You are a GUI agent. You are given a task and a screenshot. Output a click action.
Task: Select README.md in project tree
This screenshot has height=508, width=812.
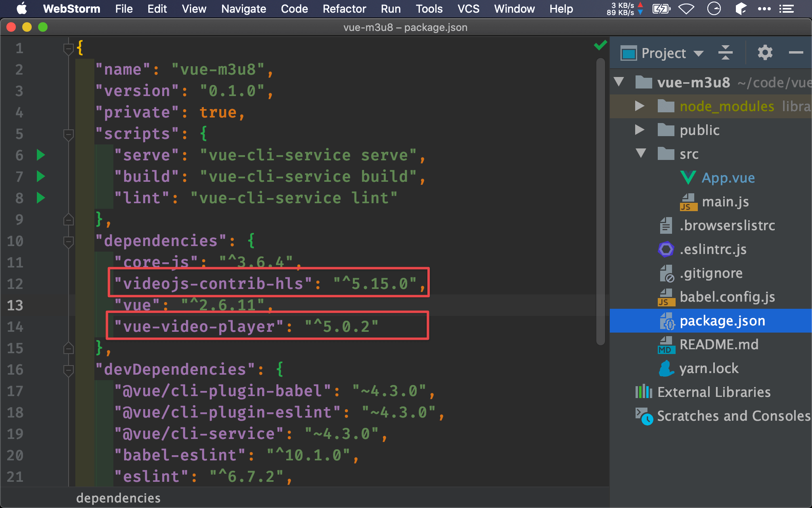(x=719, y=344)
